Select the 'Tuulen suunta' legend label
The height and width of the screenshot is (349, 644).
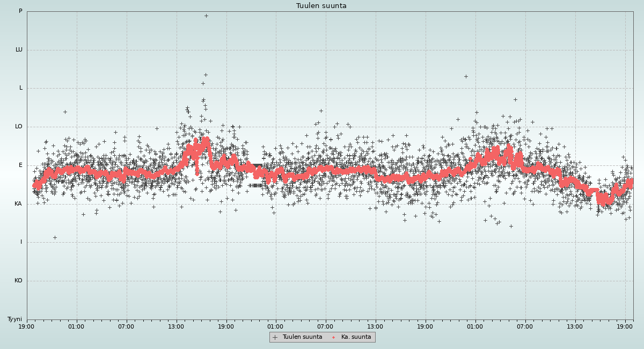click(302, 337)
